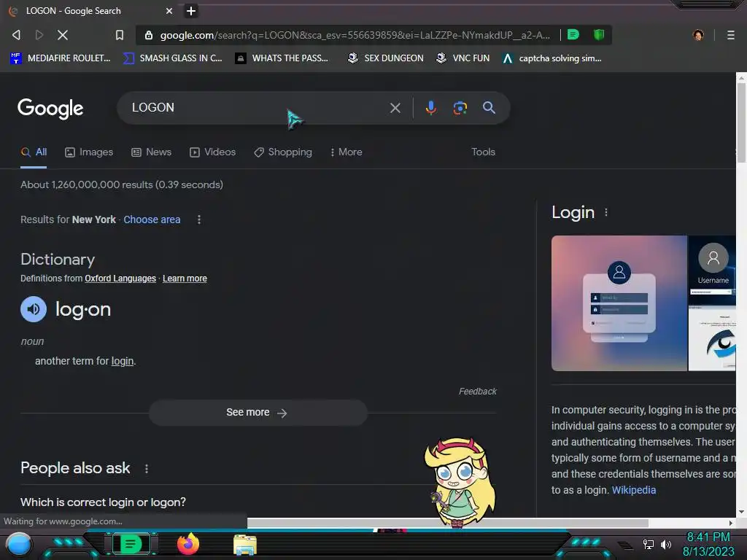
Task: Open the pink login form image
Action: (x=619, y=303)
